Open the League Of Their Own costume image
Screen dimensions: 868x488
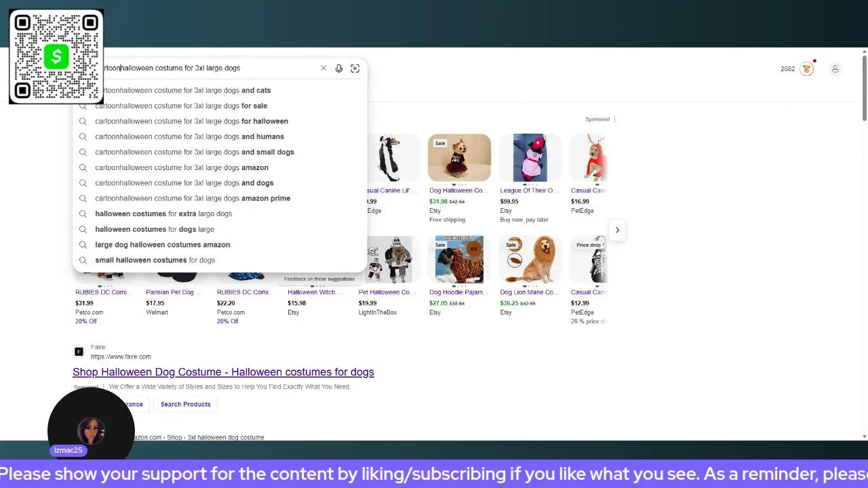pyautogui.click(x=530, y=158)
